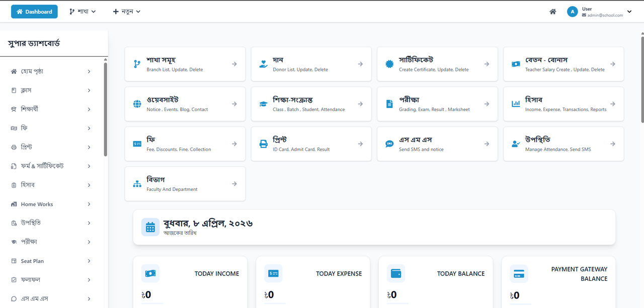Click 'Grading, Exam, Result , Marksheet' text
Viewport: 644px width, 308px height.
click(434, 109)
